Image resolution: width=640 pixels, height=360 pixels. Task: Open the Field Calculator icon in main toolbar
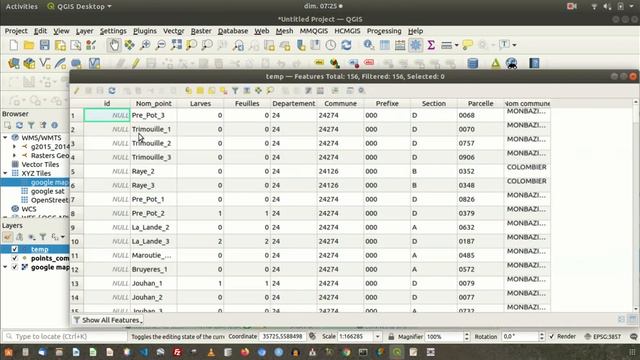click(x=400, y=45)
